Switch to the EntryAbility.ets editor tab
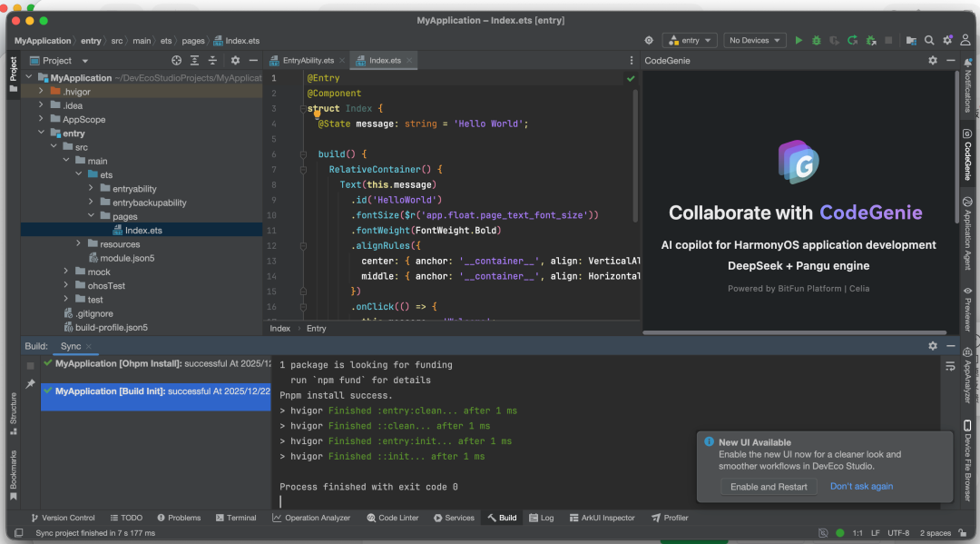Viewport: 980px width, 544px height. click(x=308, y=61)
